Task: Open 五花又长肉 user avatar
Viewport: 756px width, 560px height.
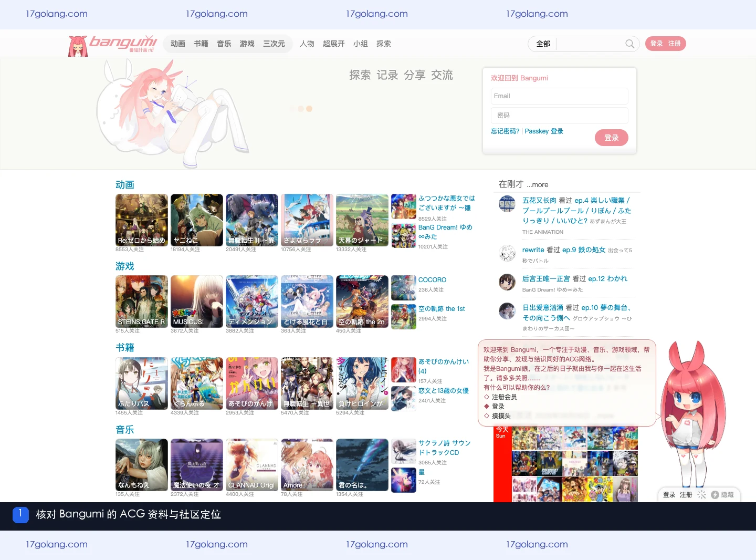Action: (507, 203)
